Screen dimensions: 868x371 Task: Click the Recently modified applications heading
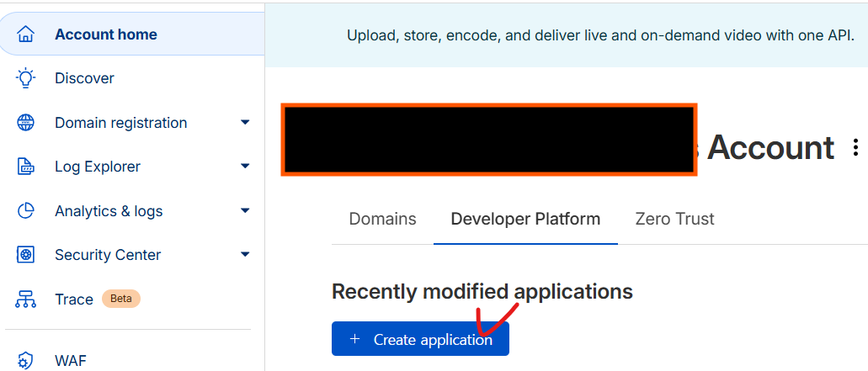[x=482, y=291]
